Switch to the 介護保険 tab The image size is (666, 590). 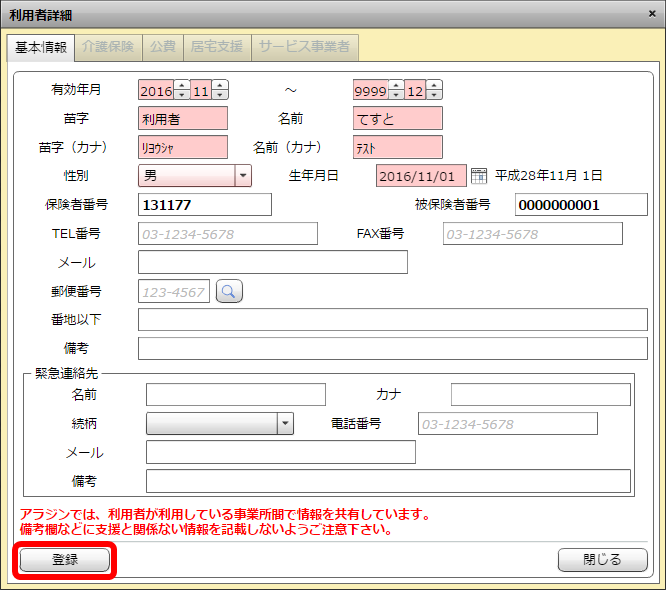click(109, 47)
